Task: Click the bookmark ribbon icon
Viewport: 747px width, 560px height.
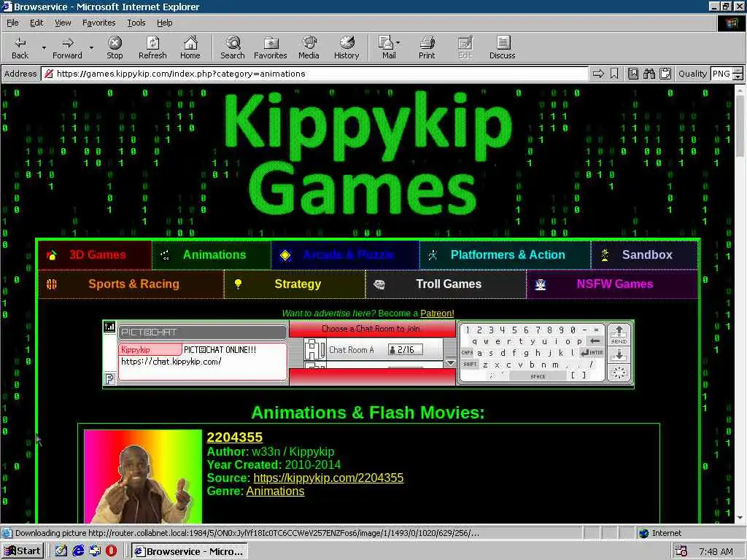Action: [614, 74]
